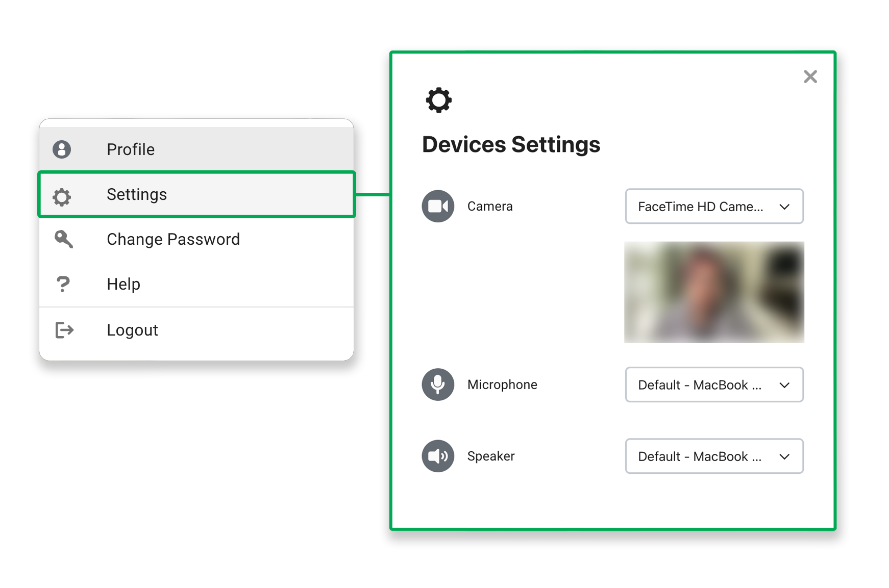
Task: Click the camera preview thumbnail
Action: [713, 292]
